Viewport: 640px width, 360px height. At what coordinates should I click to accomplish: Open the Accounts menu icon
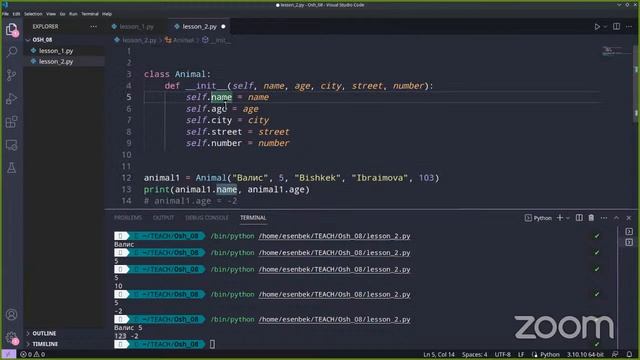pyautogui.click(x=11, y=315)
